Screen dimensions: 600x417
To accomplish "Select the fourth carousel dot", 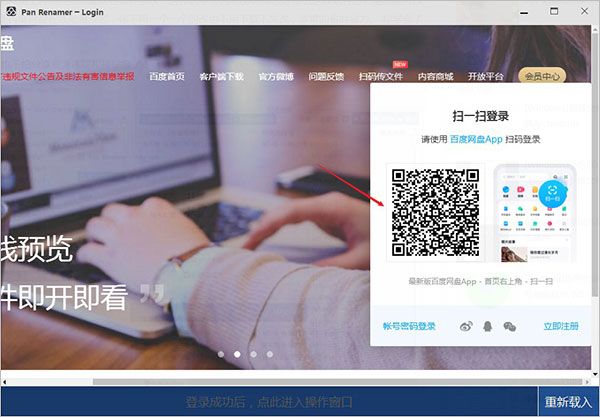I will pyautogui.click(x=270, y=354).
